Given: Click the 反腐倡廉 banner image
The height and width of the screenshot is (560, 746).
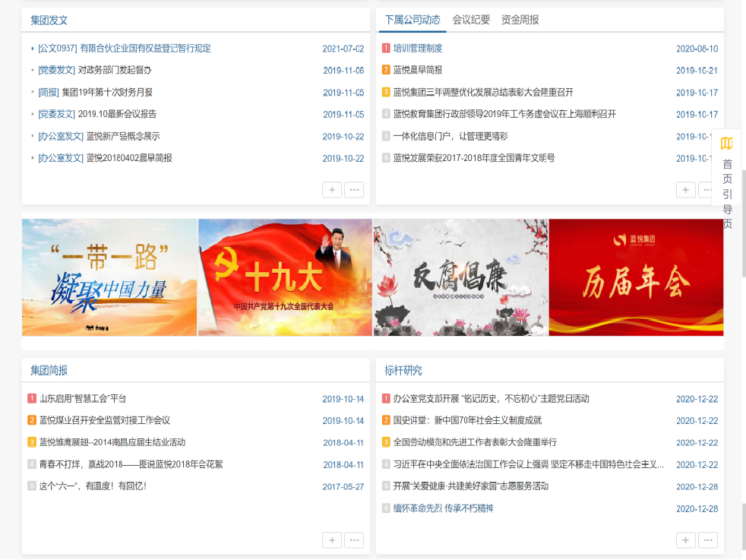Looking at the screenshot, I should [x=460, y=277].
